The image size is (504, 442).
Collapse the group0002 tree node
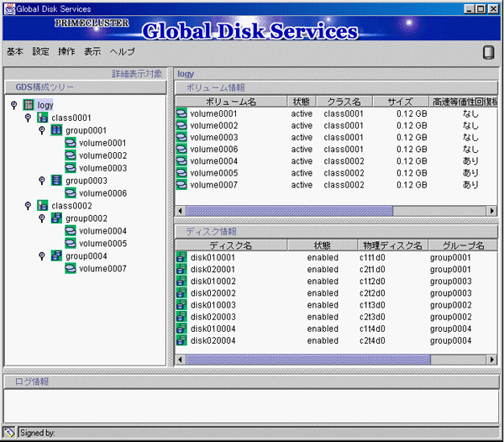coord(42,218)
